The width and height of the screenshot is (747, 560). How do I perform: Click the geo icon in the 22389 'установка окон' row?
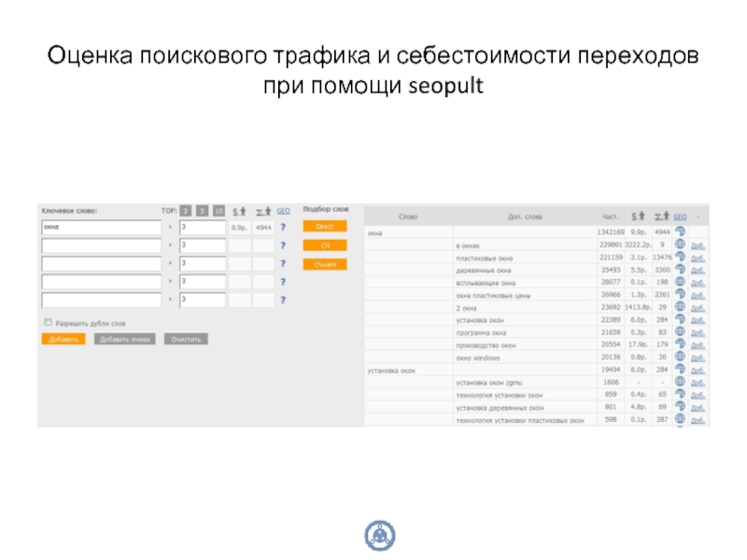[680, 319]
